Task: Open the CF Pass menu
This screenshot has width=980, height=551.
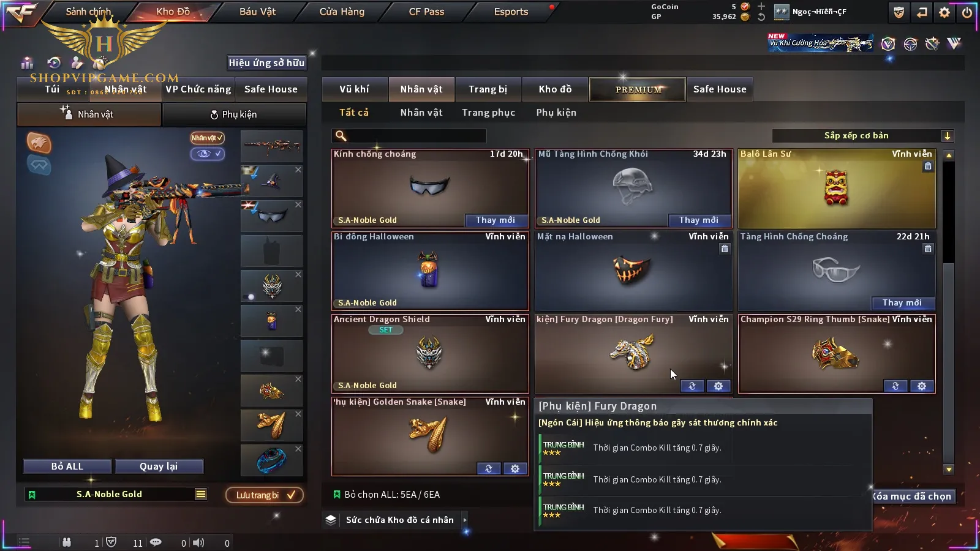Action: tap(426, 12)
